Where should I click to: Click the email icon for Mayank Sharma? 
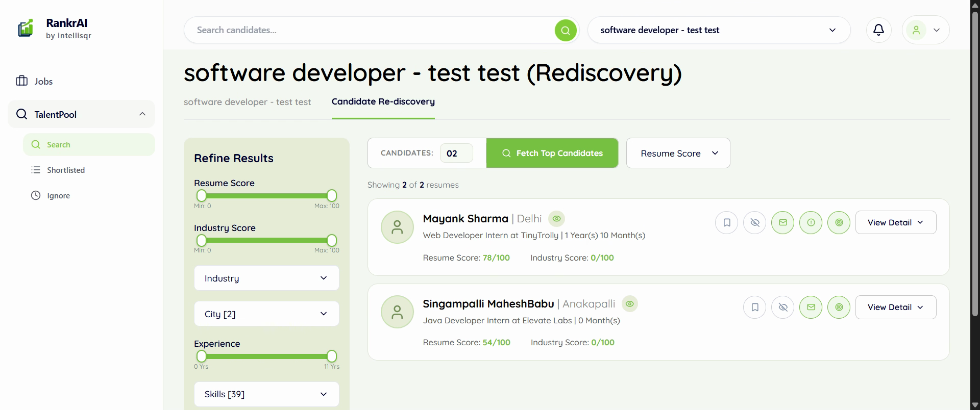782,222
